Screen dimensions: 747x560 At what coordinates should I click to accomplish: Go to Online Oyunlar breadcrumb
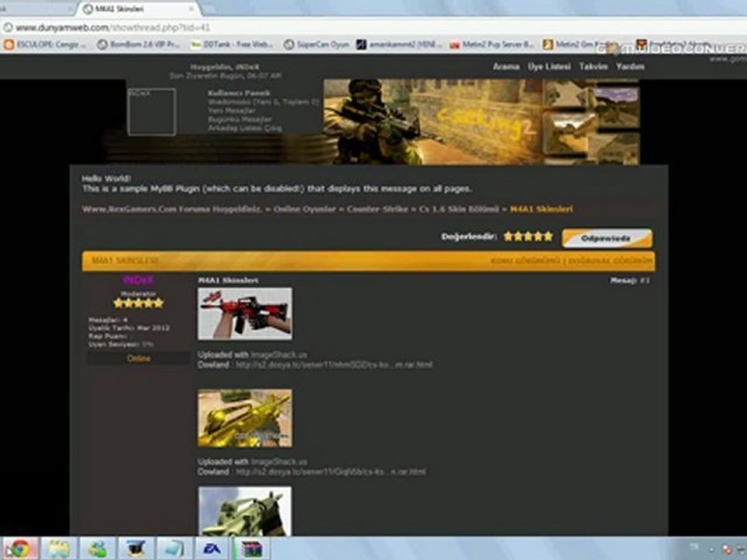(305, 209)
